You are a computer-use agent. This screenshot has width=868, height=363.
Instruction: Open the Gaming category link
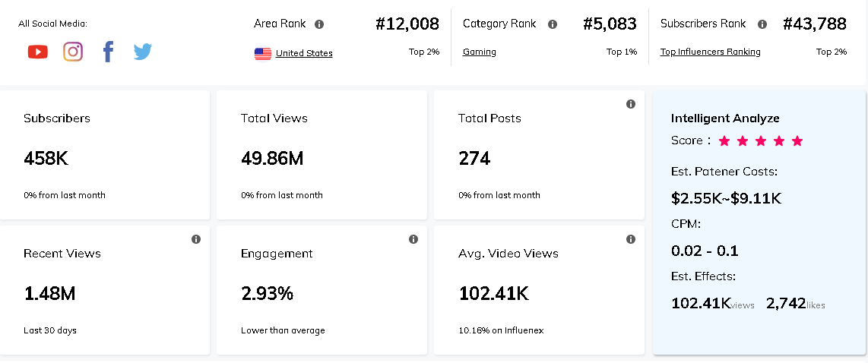pos(480,52)
